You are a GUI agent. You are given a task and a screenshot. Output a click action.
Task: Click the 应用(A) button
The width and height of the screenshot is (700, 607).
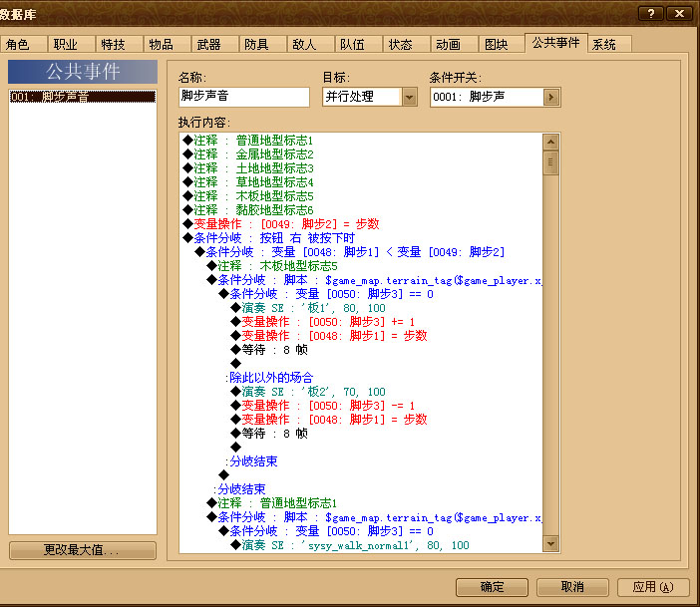[x=653, y=587]
